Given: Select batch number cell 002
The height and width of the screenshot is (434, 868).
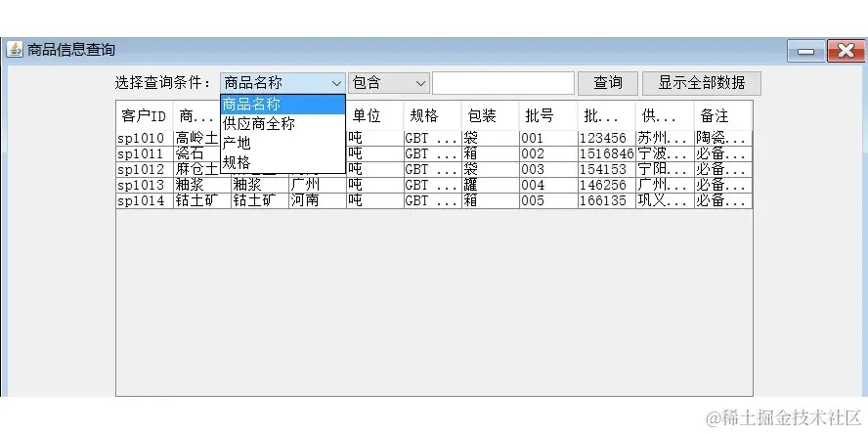Looking at the screenshot, I should (548, 153).
